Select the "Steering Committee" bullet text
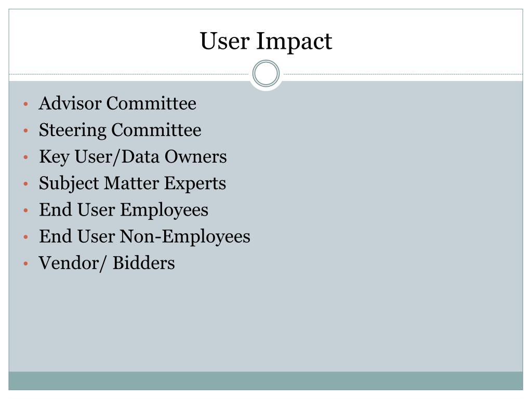 click(120, 130)
